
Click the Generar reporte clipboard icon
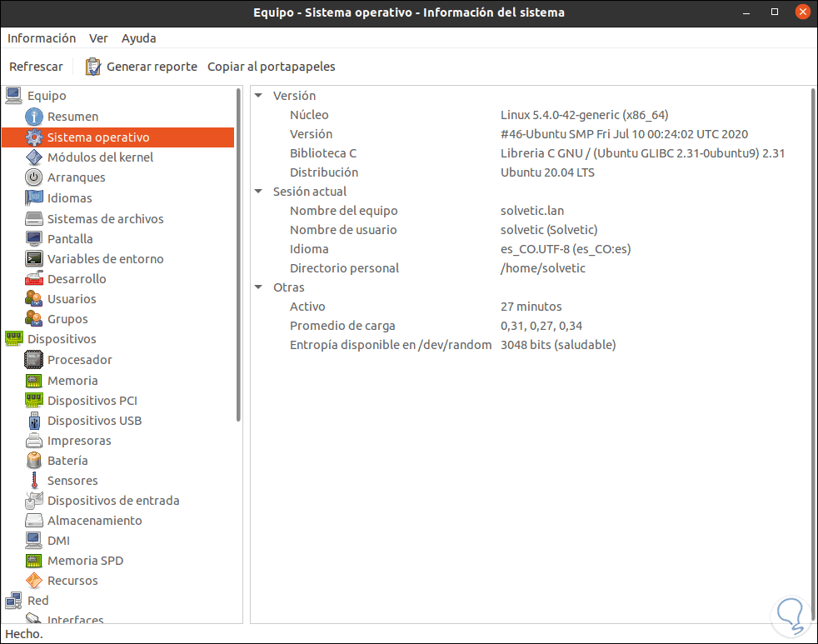pyautogui.click(x=92, y=67)
